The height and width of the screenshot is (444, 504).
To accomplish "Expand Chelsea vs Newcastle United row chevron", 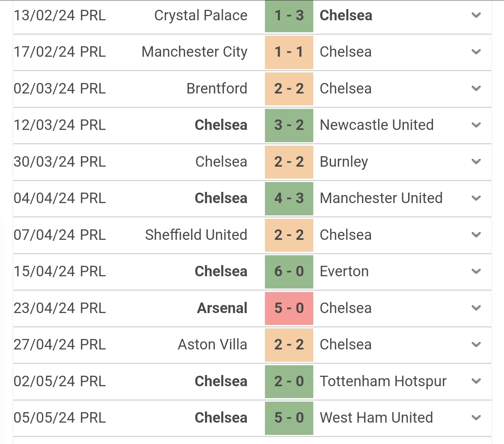I will (476, 125).
